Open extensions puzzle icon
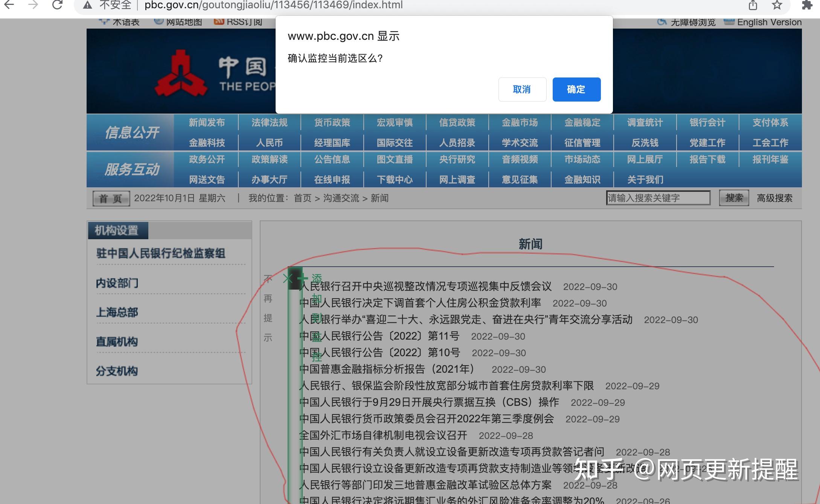Image resolution: width=820 pixels, height=504 pixels. click(806, 5)
